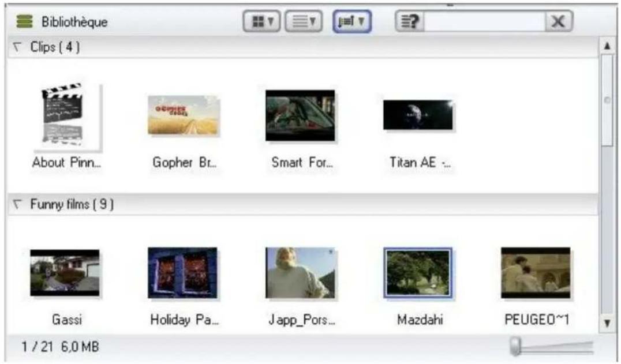
Task: Open the sort and grouping dropdown
Action: coord(352,21)
